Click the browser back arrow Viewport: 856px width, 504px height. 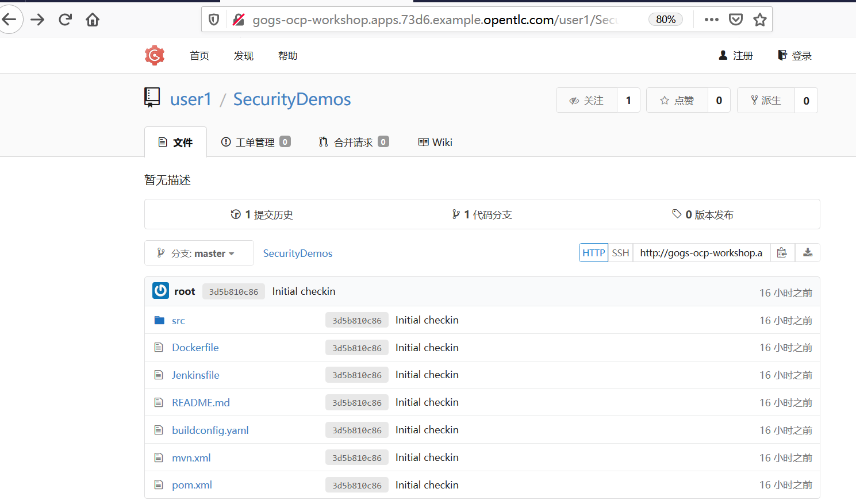coord(9,20)
